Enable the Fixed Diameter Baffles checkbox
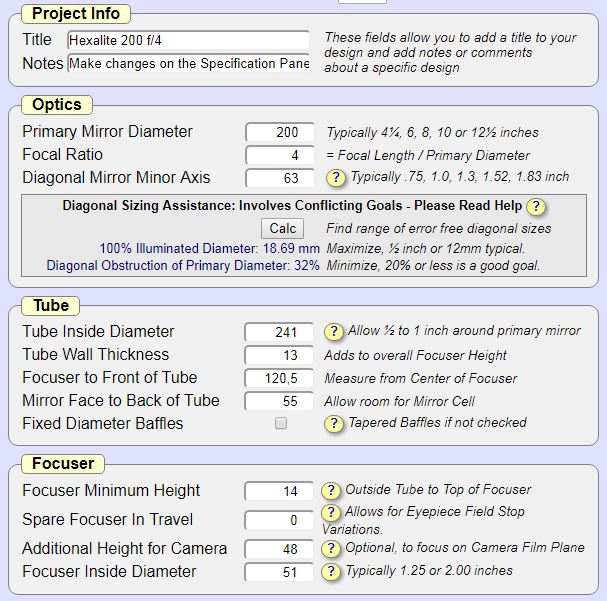607x601 pixels. (x=281, y=423)
